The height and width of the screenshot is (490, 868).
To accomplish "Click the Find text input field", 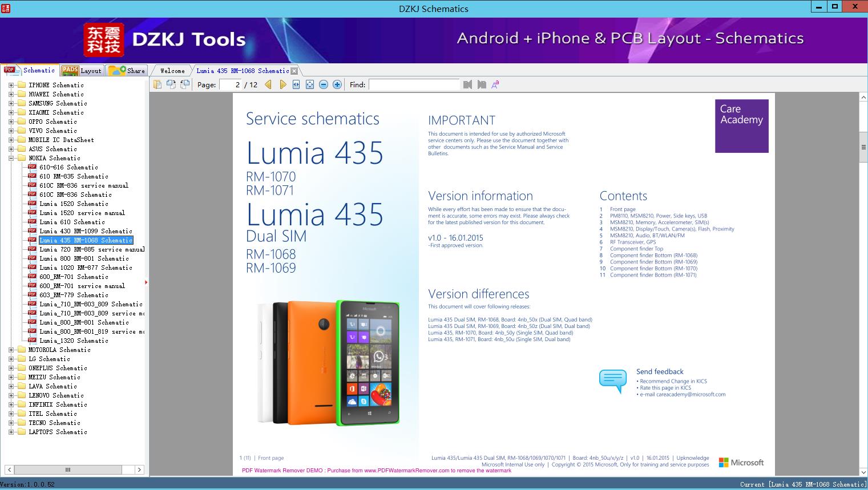I will (x=414, y=84).
